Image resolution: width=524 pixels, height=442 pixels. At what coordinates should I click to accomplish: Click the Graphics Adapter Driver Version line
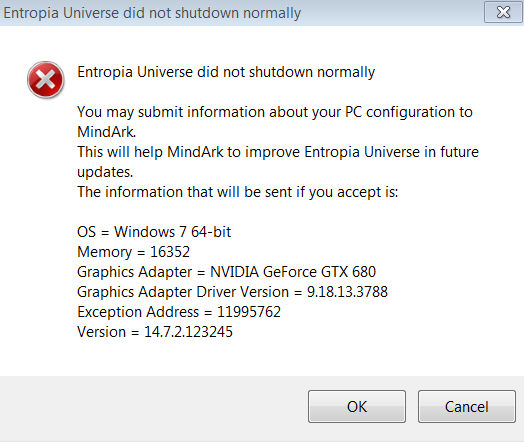(x=232, y=292)
